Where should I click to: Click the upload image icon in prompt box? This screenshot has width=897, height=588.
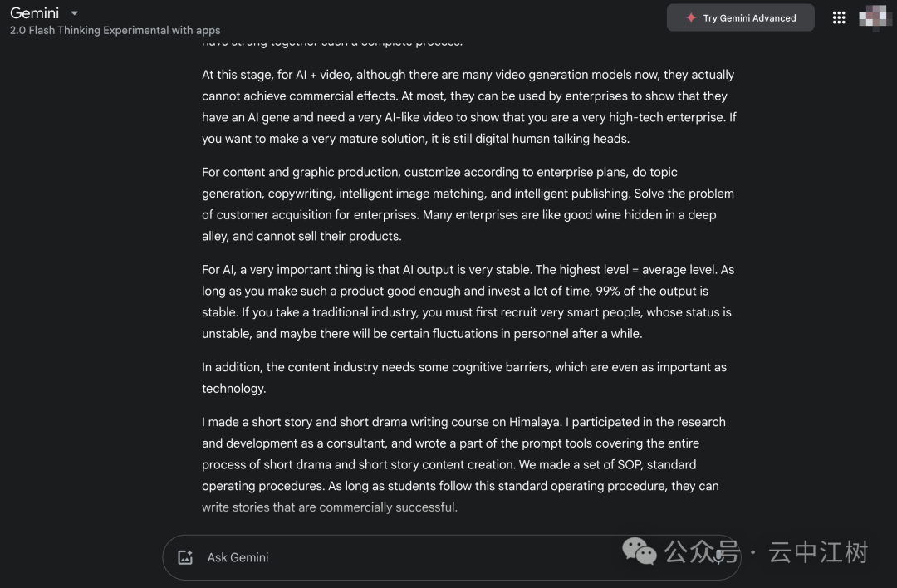click(x=185, y=557)
